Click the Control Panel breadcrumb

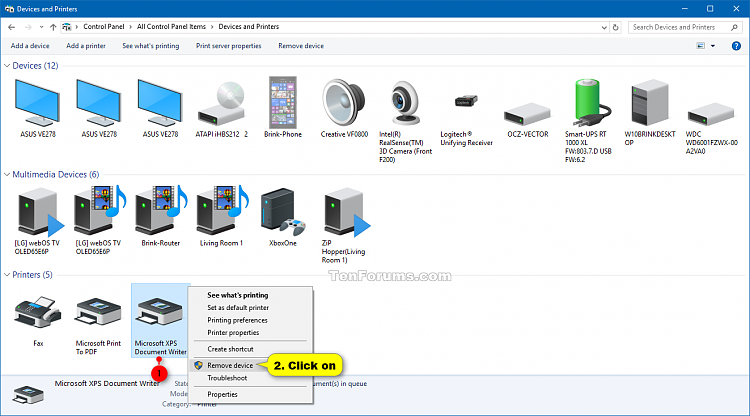[x=104, y=27]
